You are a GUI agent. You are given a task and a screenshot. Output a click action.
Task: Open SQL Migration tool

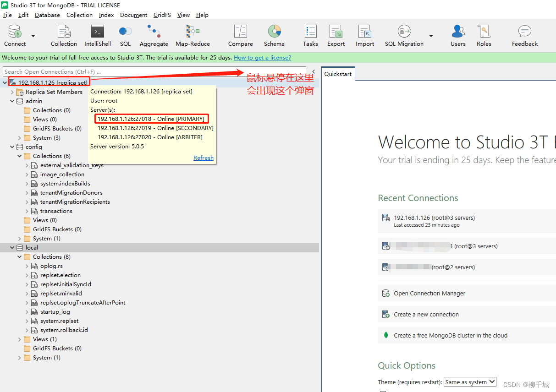click(404, 36)
